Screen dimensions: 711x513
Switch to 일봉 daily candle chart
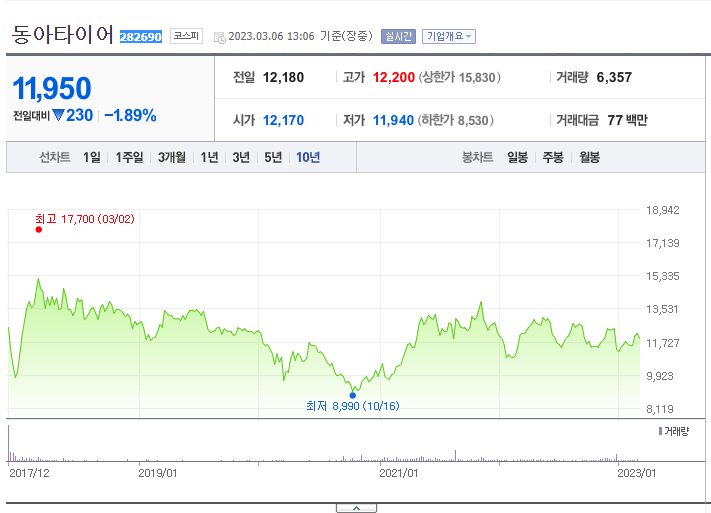[517, 157]
